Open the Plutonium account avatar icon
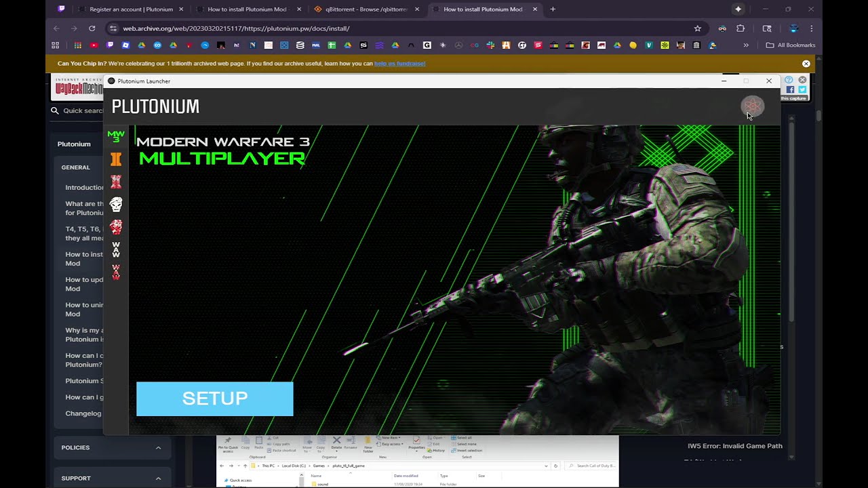Image resolution: width=868 pixels, height=488 pixels. pyautogui.click(x=752, y=106)
